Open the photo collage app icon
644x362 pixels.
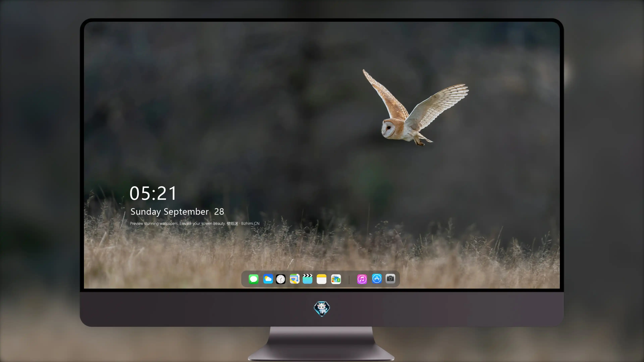(336, 279)
